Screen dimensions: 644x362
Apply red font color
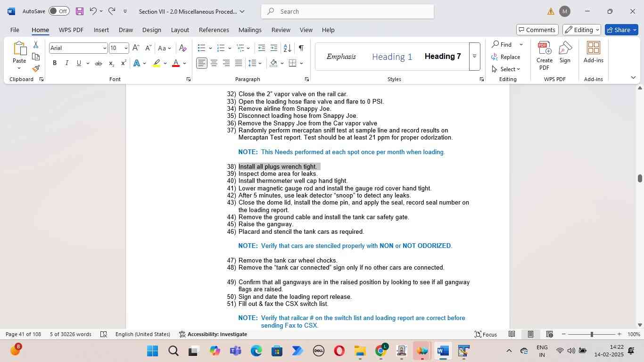coord(176,63)
